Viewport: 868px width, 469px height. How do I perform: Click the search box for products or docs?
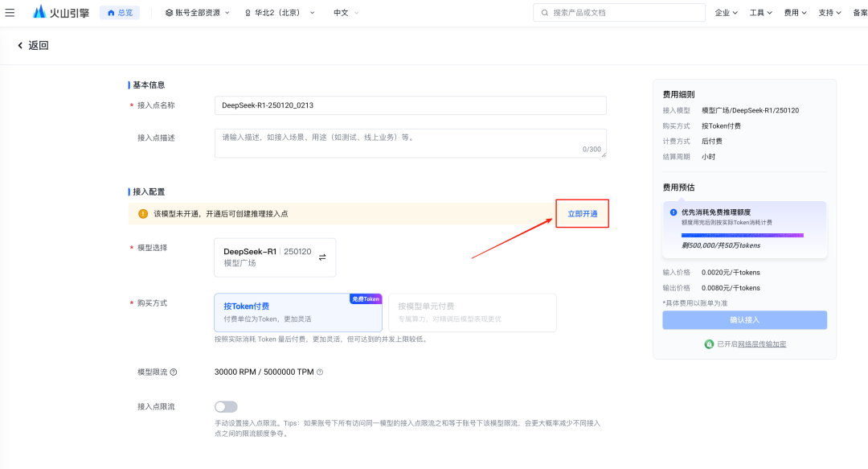619,12
